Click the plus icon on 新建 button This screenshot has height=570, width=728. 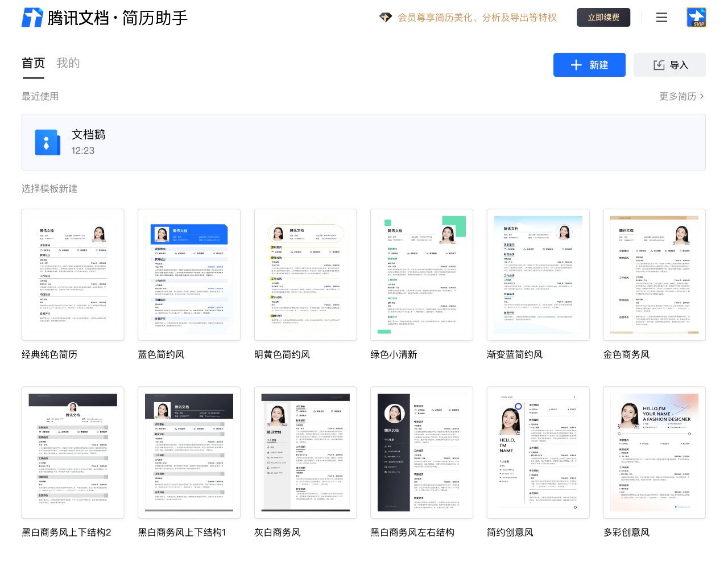point(575,65)
